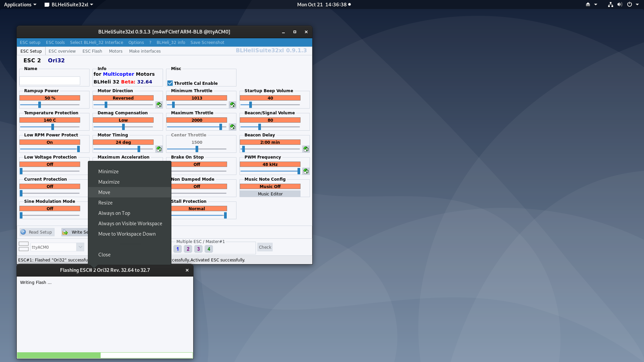This screenshot has height=362, width=644.
Task: Click the Brake On Stop slider
Action: tap(199, 171)
